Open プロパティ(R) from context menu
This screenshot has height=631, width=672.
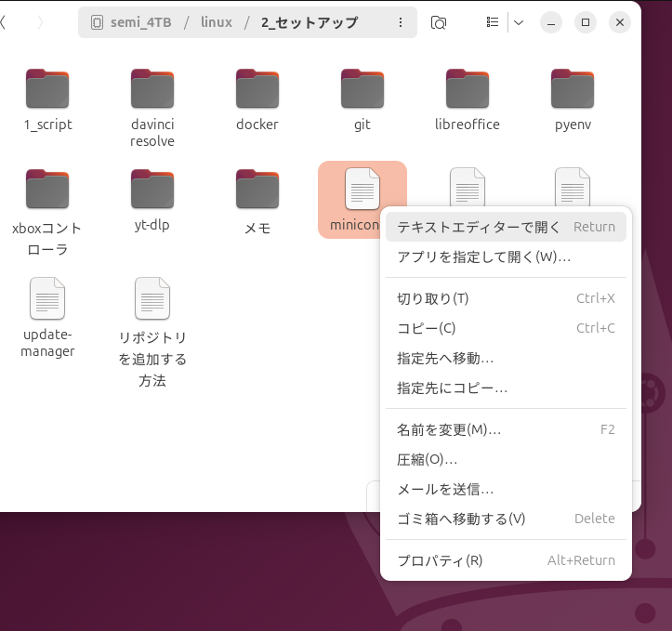point(506,560)
